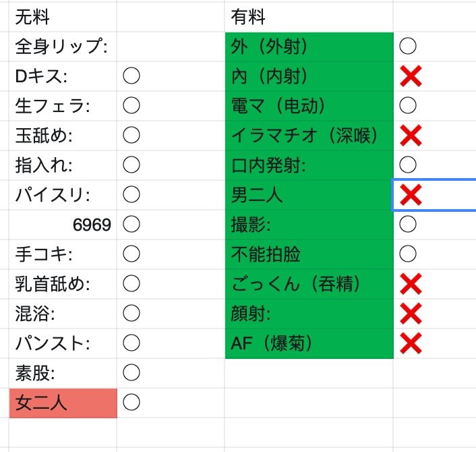Select the 无料 header cell
The height and width of the screenshot is (452, 476).
[x=63, y=17]
